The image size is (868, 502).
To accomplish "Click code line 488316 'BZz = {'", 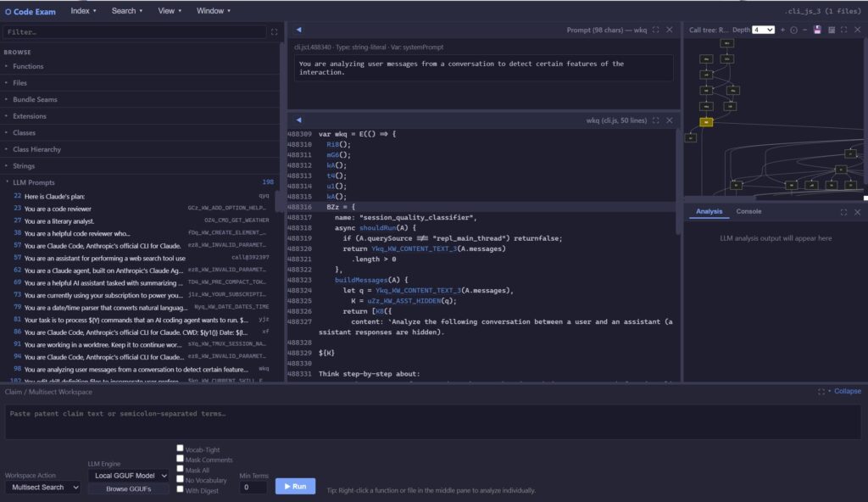I will point(481,207).
